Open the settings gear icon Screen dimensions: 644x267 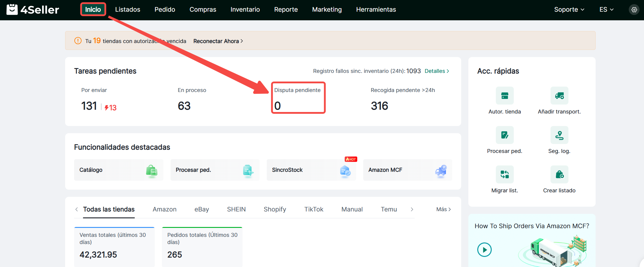pos(634,10)
